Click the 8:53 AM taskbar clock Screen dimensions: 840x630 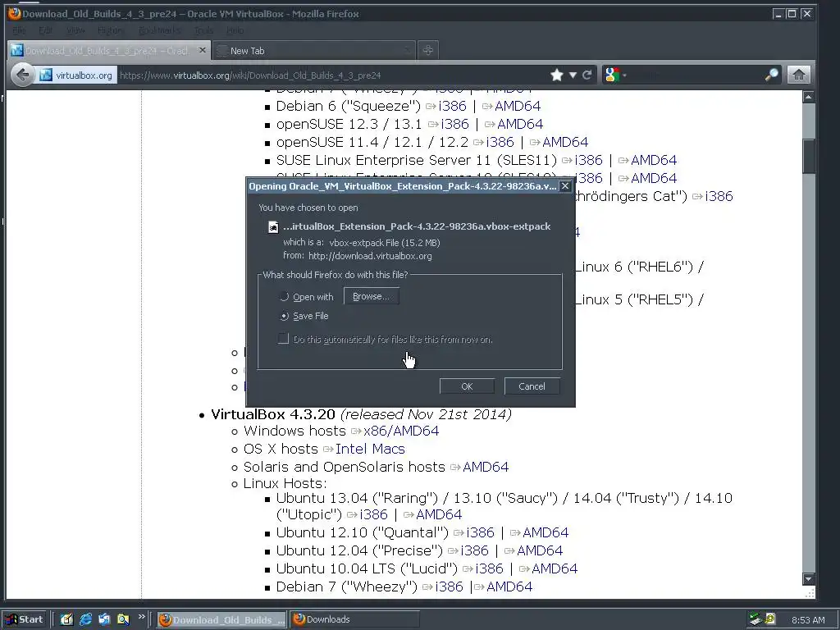point(808,620)
